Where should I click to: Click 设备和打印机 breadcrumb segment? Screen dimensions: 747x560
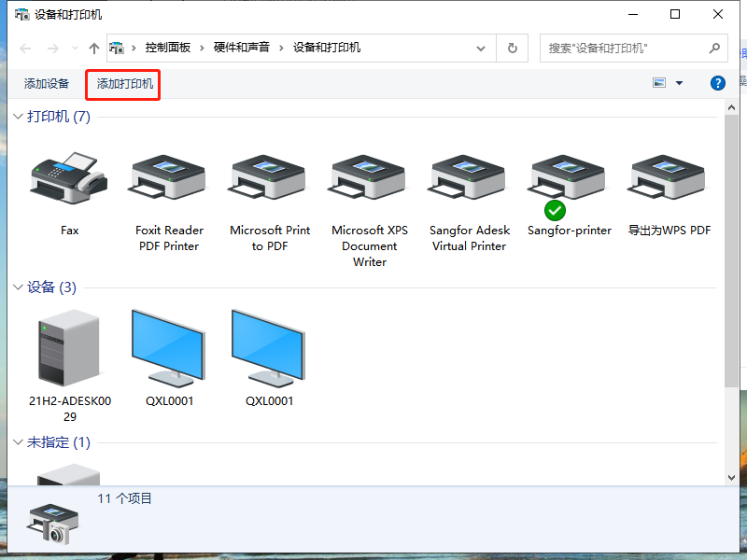pos(326,48)
